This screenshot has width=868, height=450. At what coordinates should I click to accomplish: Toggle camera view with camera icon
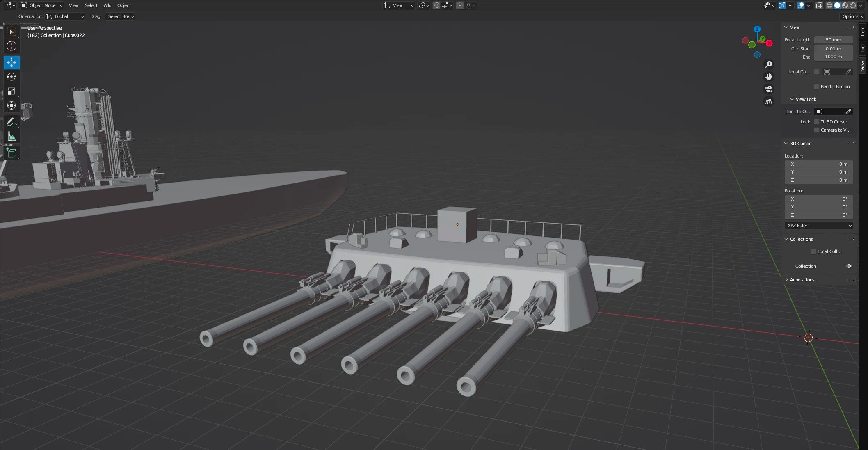769,89
